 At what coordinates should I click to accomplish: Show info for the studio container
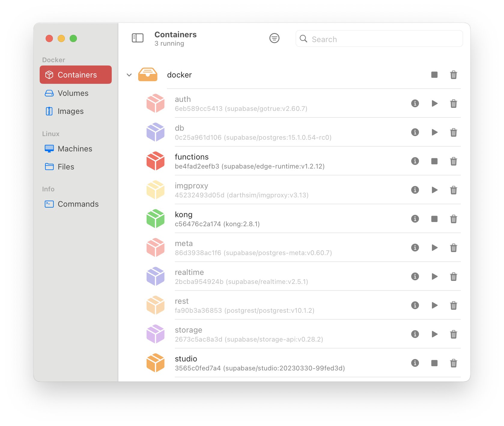coord(415,363)
